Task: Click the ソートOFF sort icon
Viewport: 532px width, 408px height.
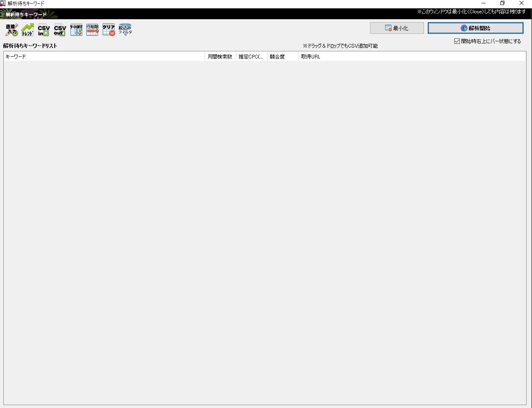Action: coord(76,30)
